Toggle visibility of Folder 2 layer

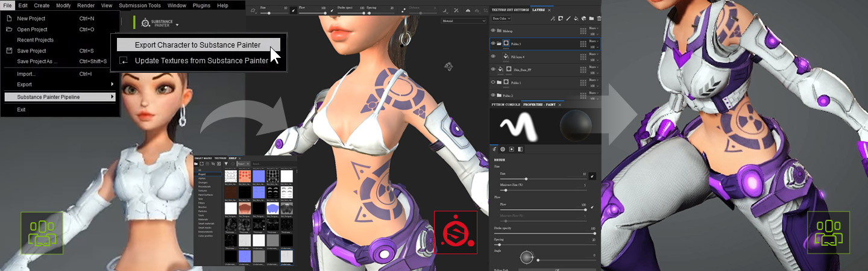[493, 95]
